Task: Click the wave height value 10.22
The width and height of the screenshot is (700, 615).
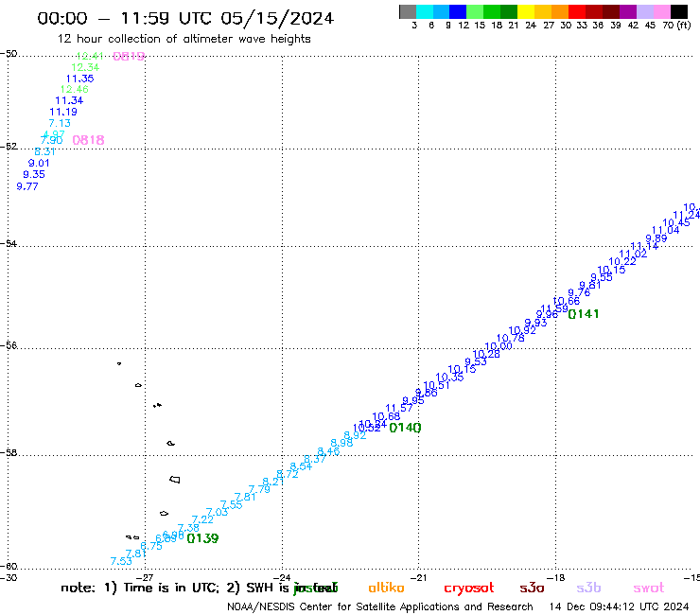Action: [x=622, y=262]
